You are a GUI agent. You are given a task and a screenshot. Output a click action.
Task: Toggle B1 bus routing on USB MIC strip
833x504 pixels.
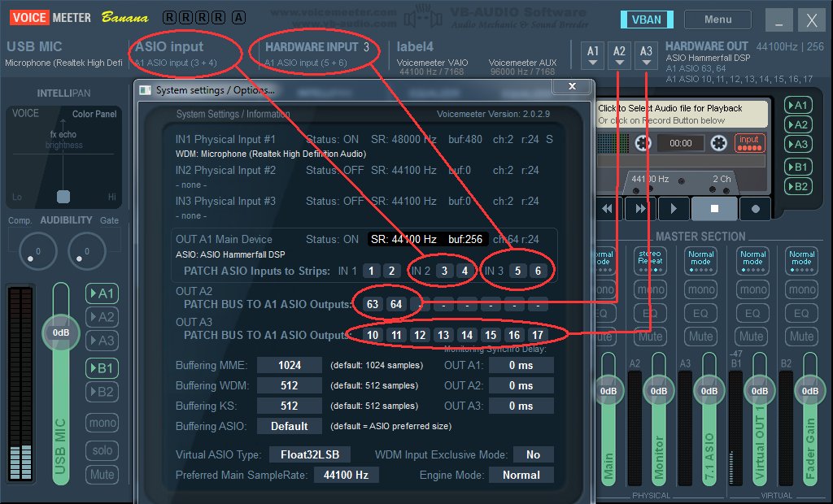coord(102,368)
